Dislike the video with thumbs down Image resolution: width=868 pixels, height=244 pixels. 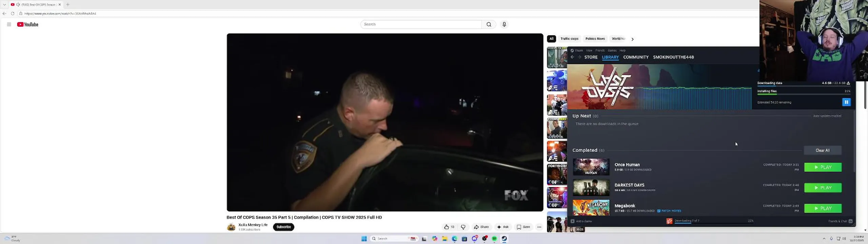point(463,227)
